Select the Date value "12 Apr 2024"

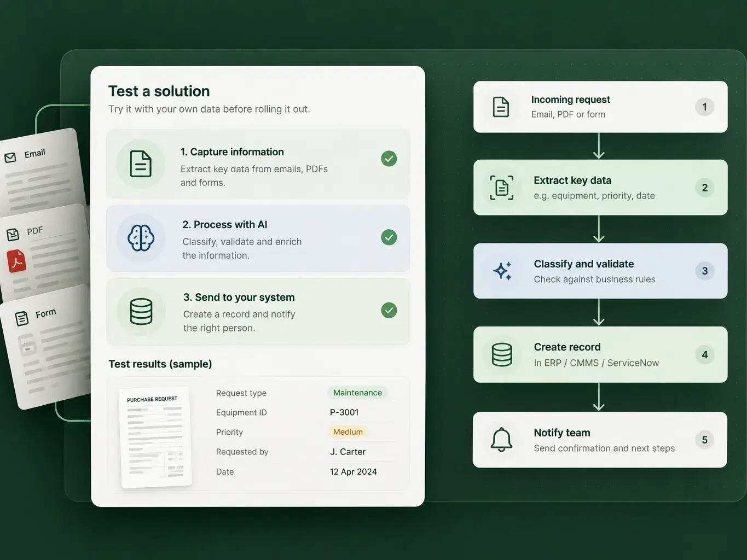(x=354, y=471)
